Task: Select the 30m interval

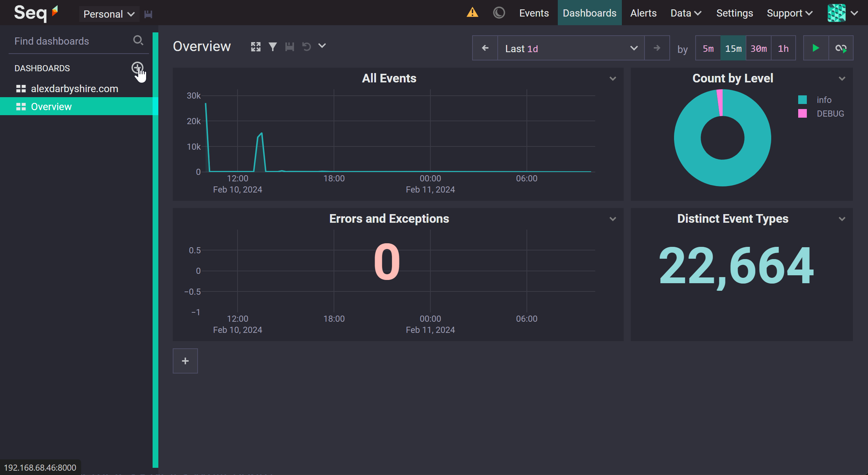Action: point(758,48)
